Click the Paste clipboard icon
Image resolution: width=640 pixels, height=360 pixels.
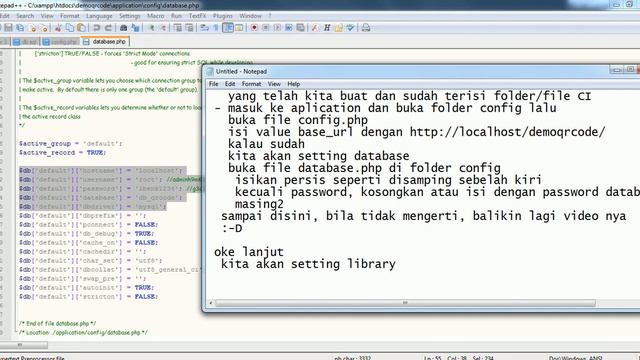coord(82,28)
